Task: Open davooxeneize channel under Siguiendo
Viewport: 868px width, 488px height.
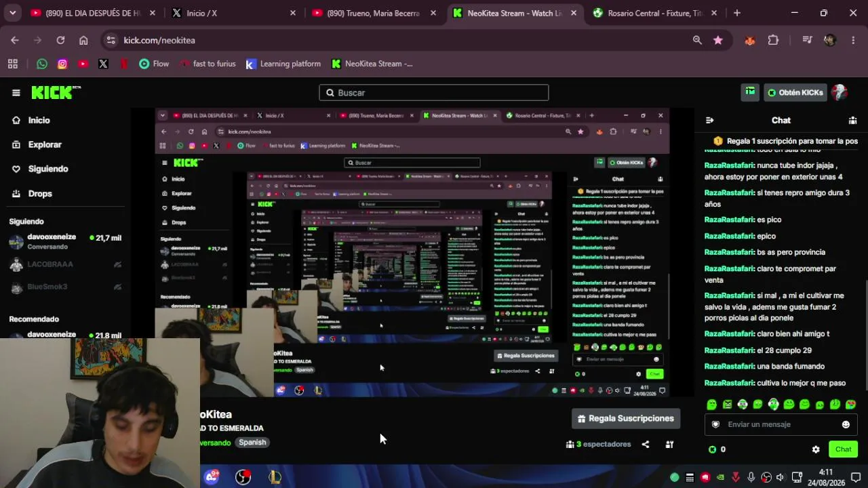Action: [65, 242]
